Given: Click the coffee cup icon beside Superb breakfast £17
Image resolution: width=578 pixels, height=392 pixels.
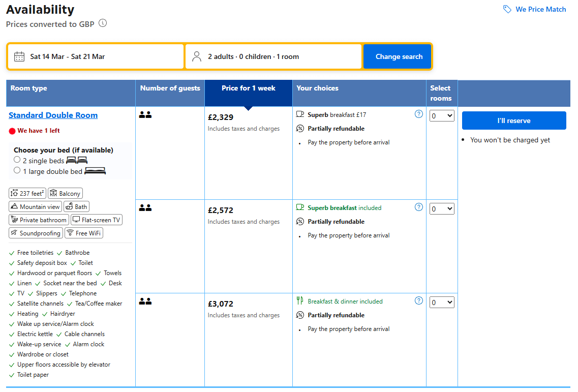Looking at the screenshot, I should [x=299, y=114].
